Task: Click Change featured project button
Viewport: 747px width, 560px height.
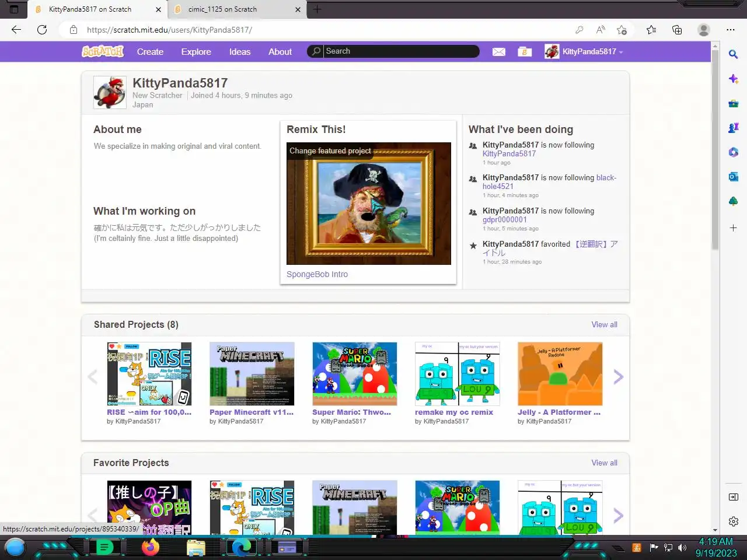Action: pos(330,150)
